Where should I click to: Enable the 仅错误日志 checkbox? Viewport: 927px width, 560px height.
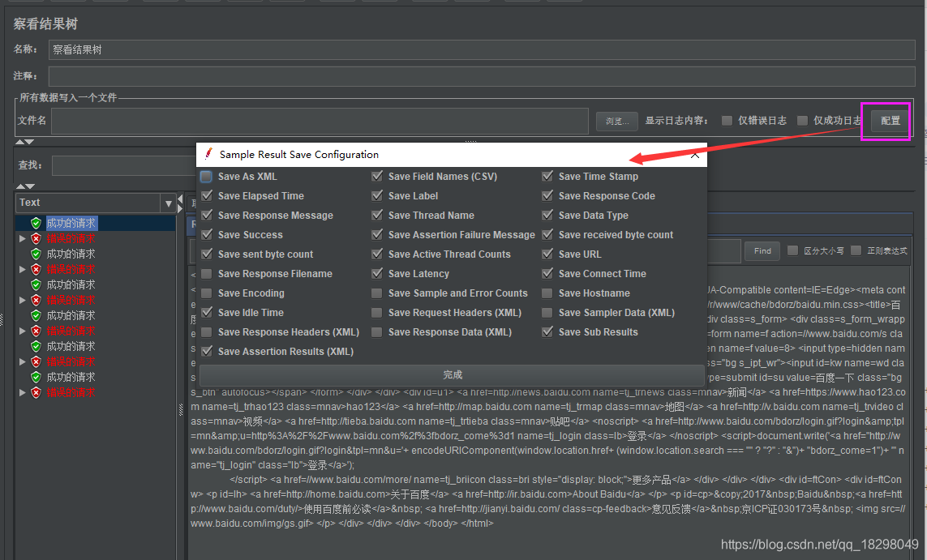(726, 121)
